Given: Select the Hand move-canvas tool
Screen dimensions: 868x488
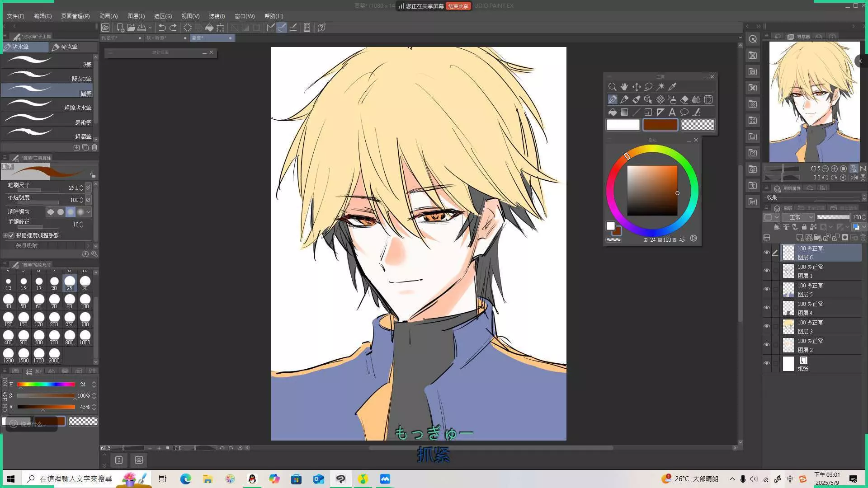Looking at the screenshot, I should [624, 87].
